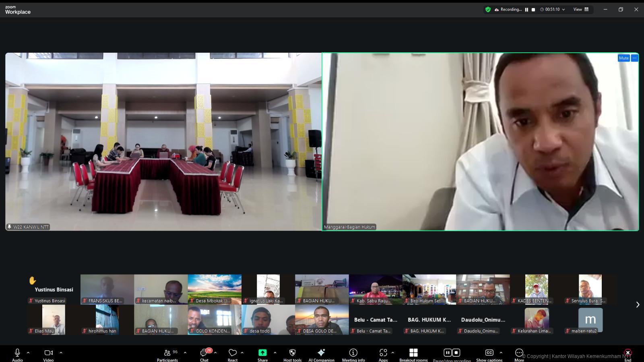Open the View layout menu
The height and width of the screenshot is (362, 644).
(581, 10)
